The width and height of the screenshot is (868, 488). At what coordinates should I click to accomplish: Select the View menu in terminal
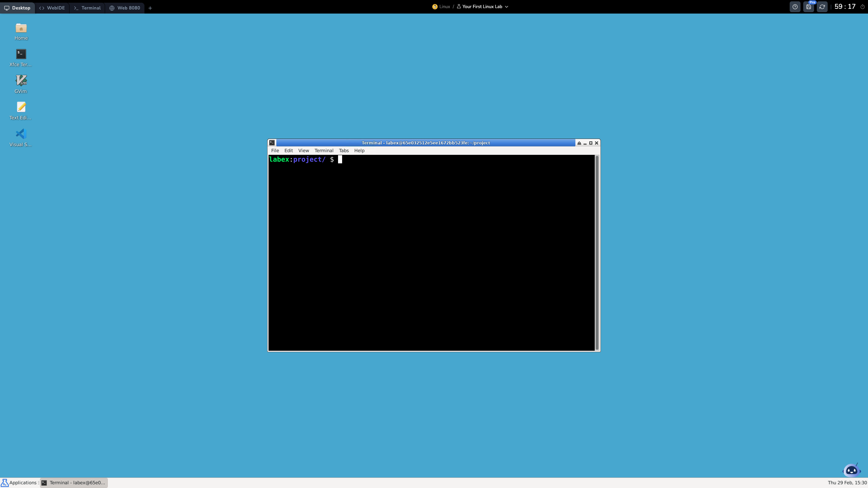[303, 150]
